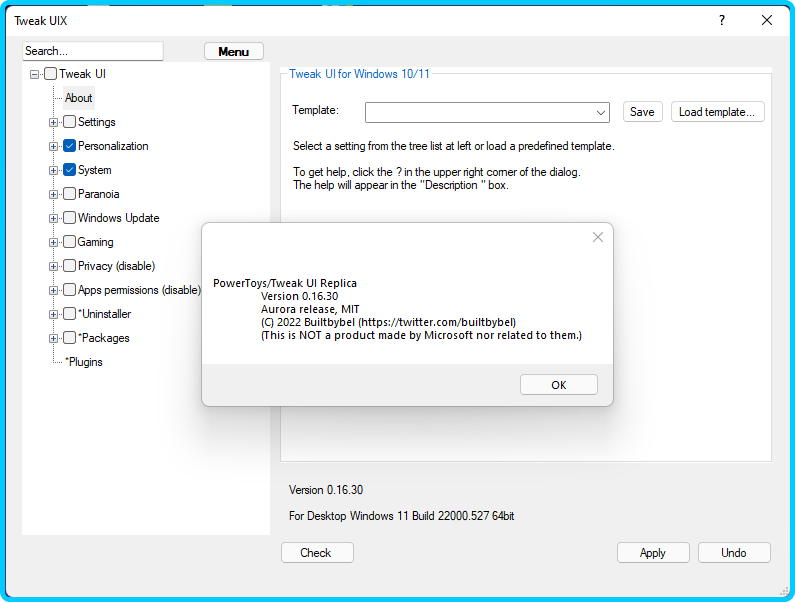795x602 pixels.
Task: Close the Tweak UIX window
Action: pos(767,20)
